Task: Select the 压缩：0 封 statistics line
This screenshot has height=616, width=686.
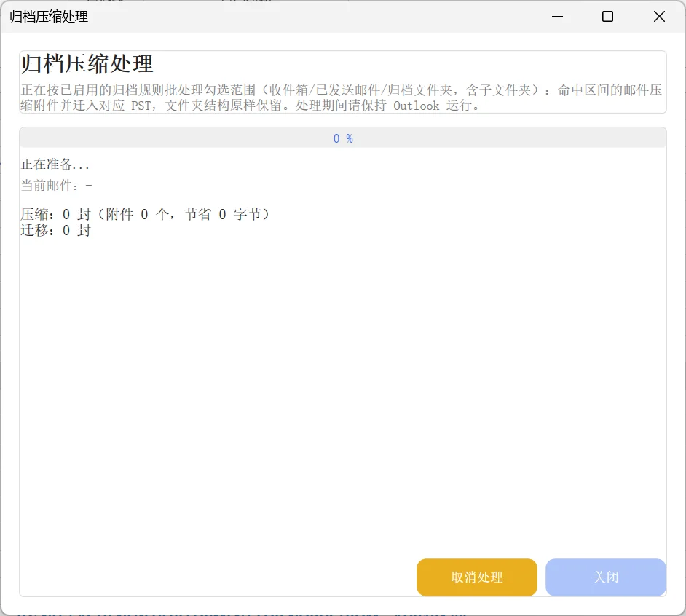Action: (x=145, y=214)
